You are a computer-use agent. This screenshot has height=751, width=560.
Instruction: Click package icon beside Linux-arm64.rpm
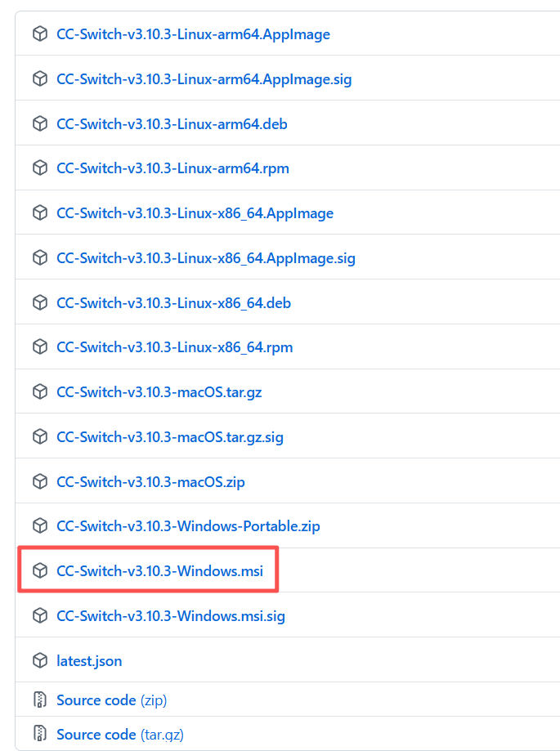click(40, 168)
